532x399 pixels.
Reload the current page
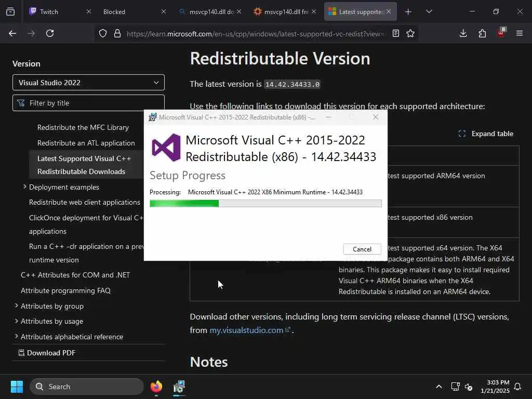point(50,33)
